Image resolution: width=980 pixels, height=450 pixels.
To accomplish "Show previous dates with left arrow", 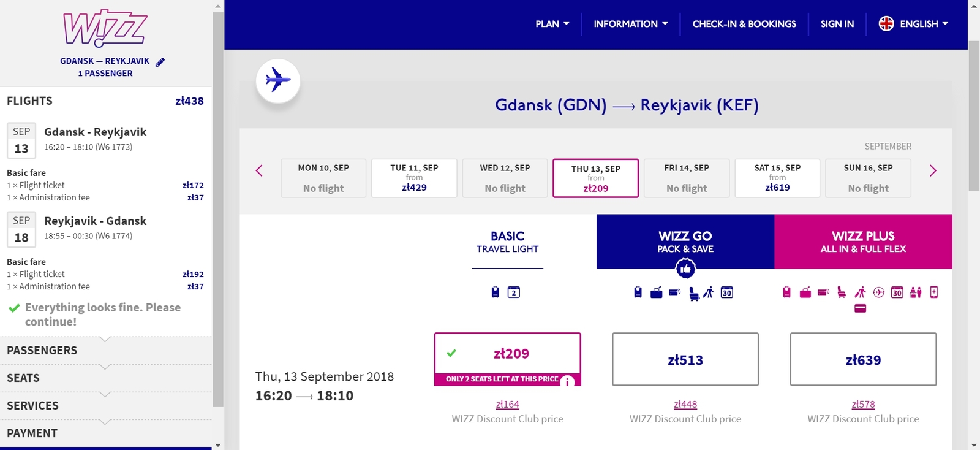I will click(x=259, y=170).
